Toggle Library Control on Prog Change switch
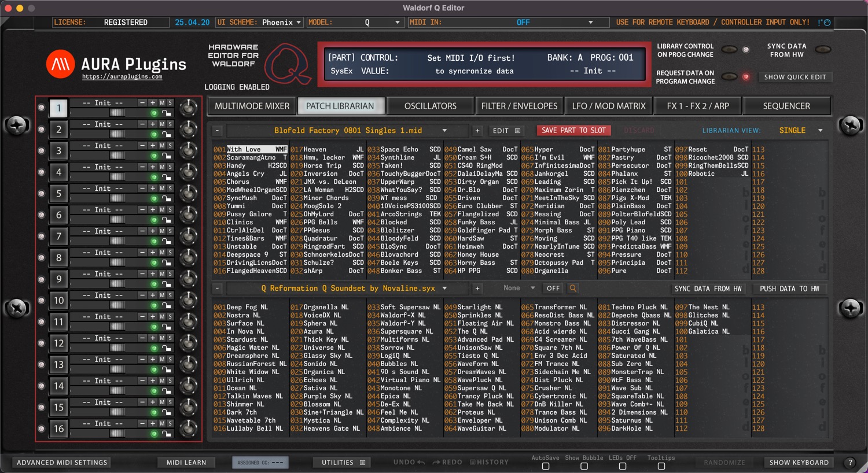This screenshot has width=868, height=473. click(x=729, y=50)
